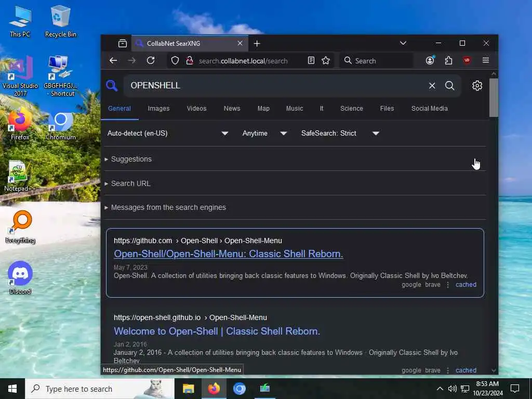The height and width of the screenshot is (399, 532).
Task: Click the insecure connection padlock icon
Action: [x=190, y=61]
